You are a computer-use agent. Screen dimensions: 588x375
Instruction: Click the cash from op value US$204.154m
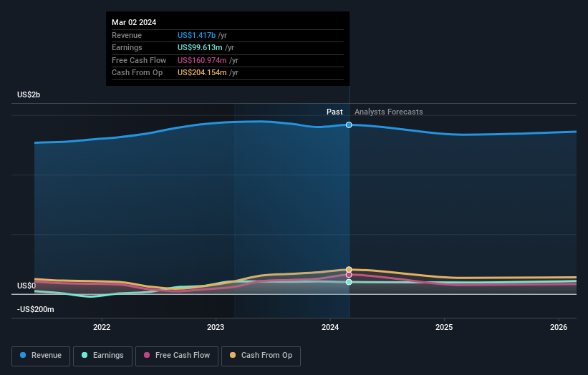click(202, 73)
